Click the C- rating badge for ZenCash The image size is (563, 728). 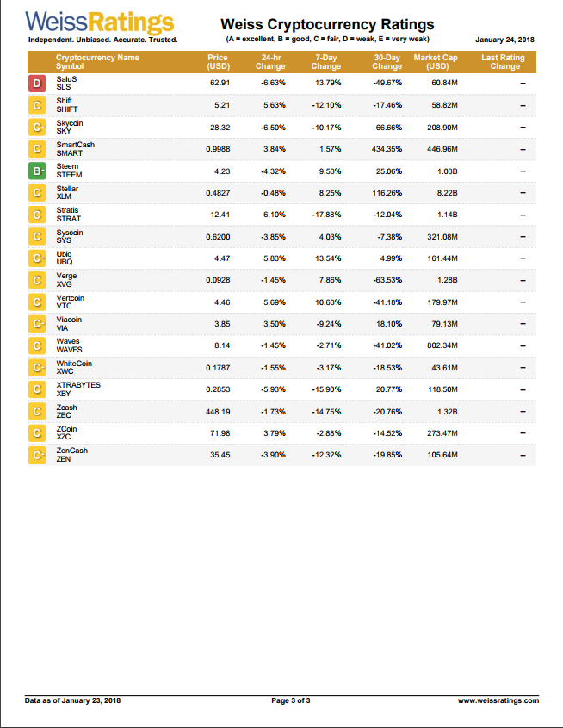pyautogui.click(x=37, y=455)
